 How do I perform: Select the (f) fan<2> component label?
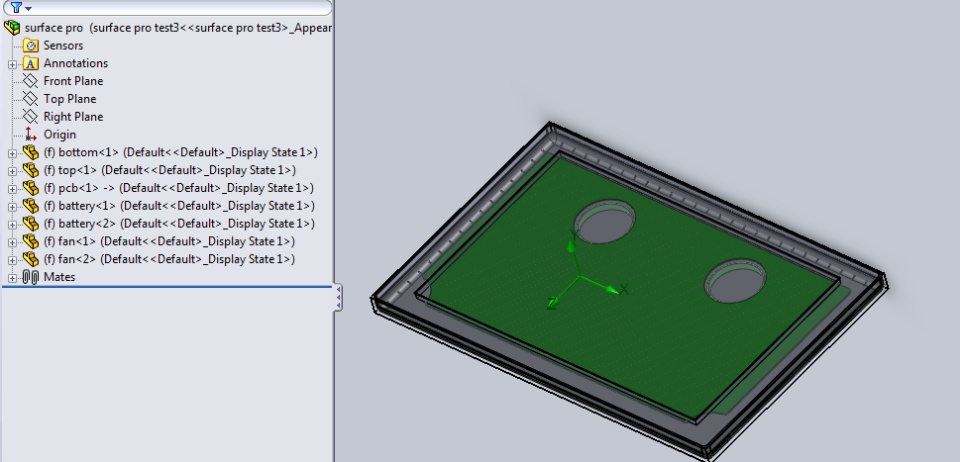[x=169, y=259]
